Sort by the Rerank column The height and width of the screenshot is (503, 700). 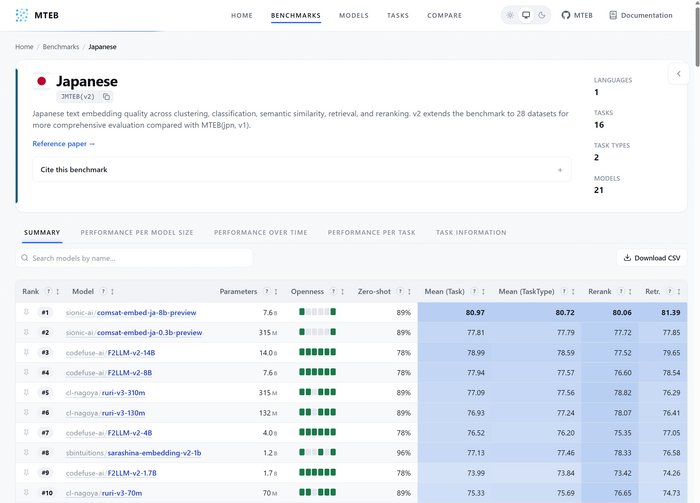(x=630, y=291)
